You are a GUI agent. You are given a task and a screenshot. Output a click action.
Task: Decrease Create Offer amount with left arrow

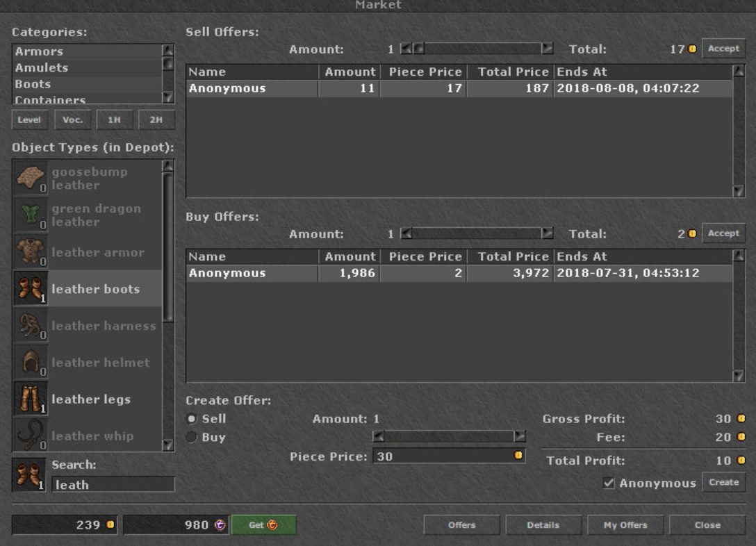[x=379, y=437]
